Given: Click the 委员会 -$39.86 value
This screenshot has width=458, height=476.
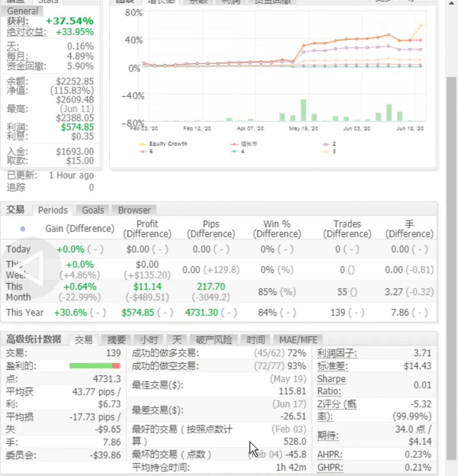Looking at the screenshot, I should point(105,455).
